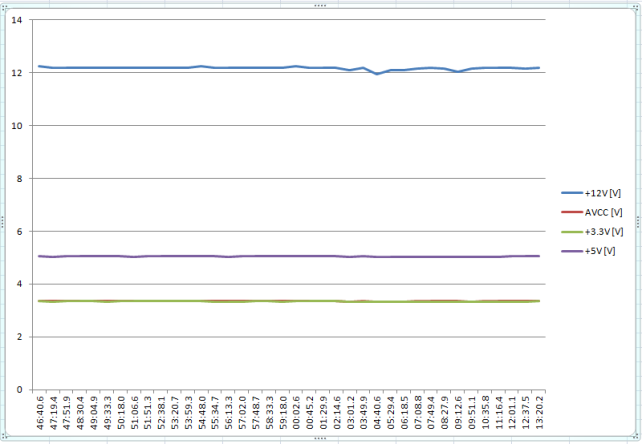Select the vertical axis value 14
Image resolution: width=642 pixels, height=444 pixels.
tap(16, 20)
